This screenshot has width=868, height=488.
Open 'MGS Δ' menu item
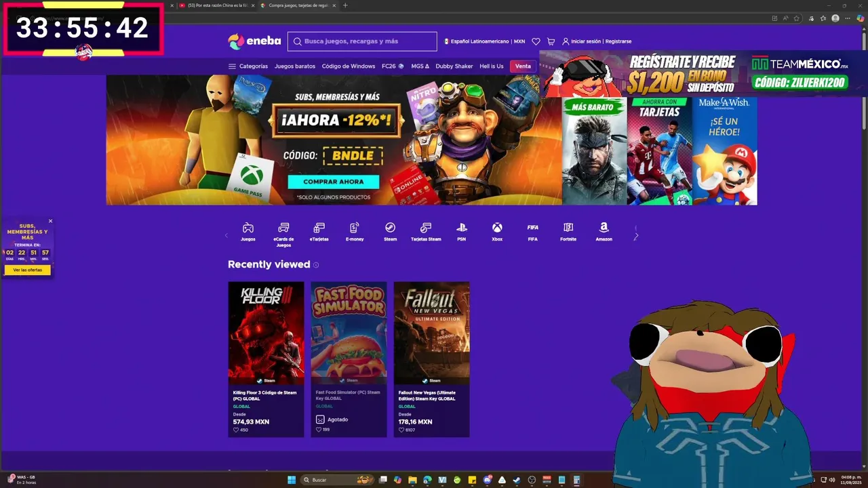click(420, 66)
